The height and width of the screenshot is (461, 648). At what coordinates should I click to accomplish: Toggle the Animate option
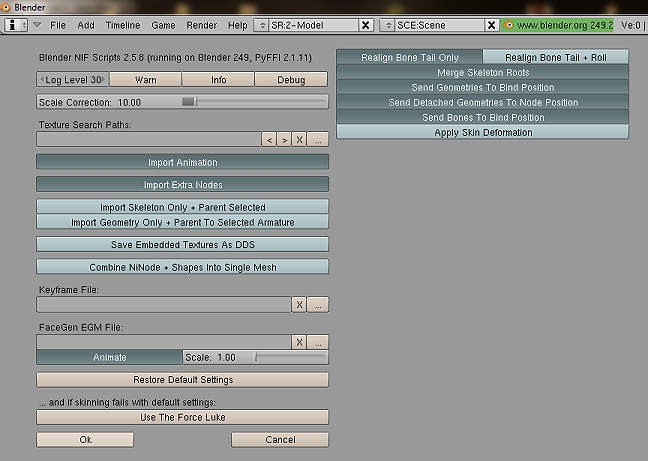110,357
